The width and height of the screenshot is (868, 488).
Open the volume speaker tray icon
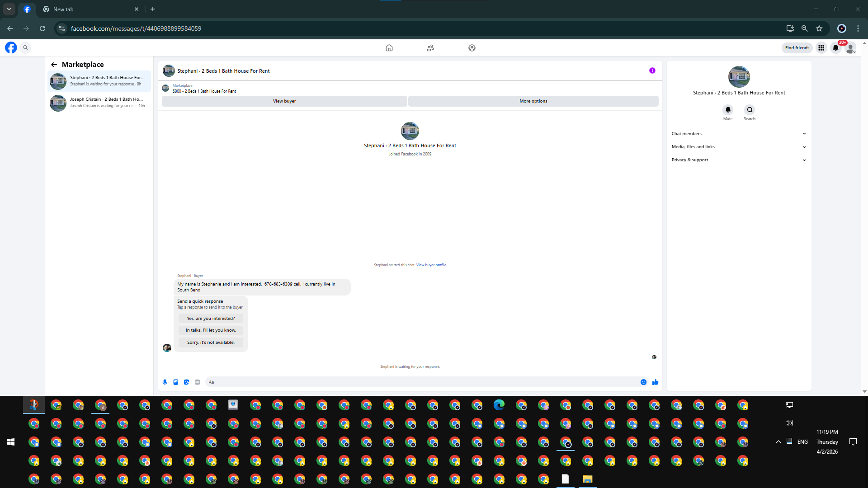pos(789,423)
